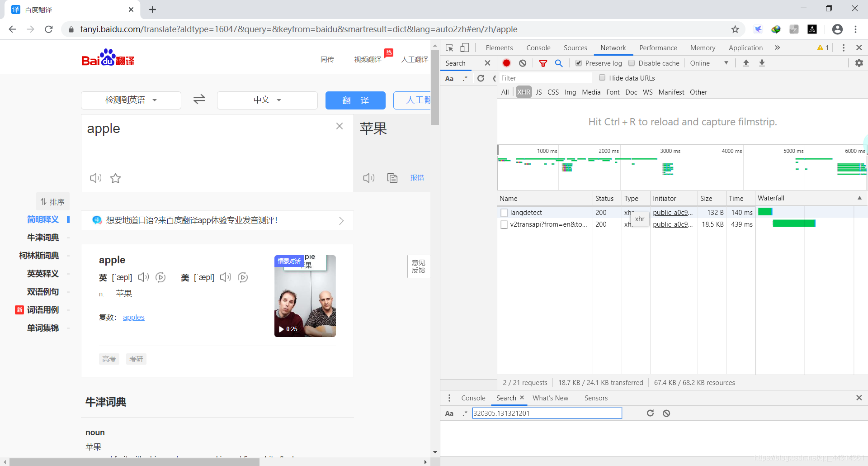868x466 pixels.
Task: Select the JS filter type
Action: pos(539,92)
